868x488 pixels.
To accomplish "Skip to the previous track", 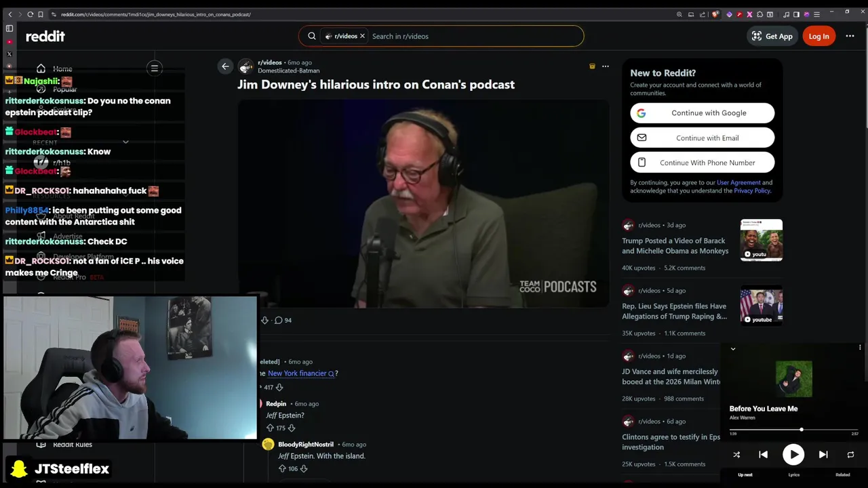I will click(x=763, y=455).
